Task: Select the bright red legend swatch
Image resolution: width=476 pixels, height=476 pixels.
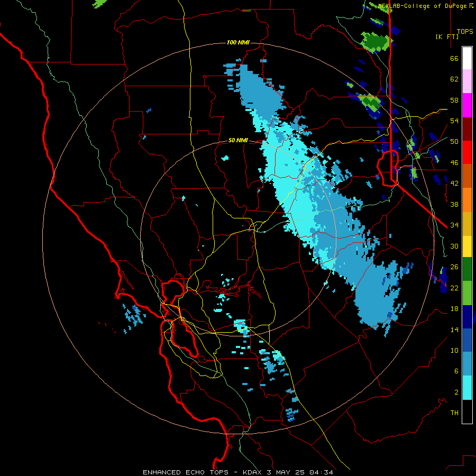Action: click(x=467, y=152)
